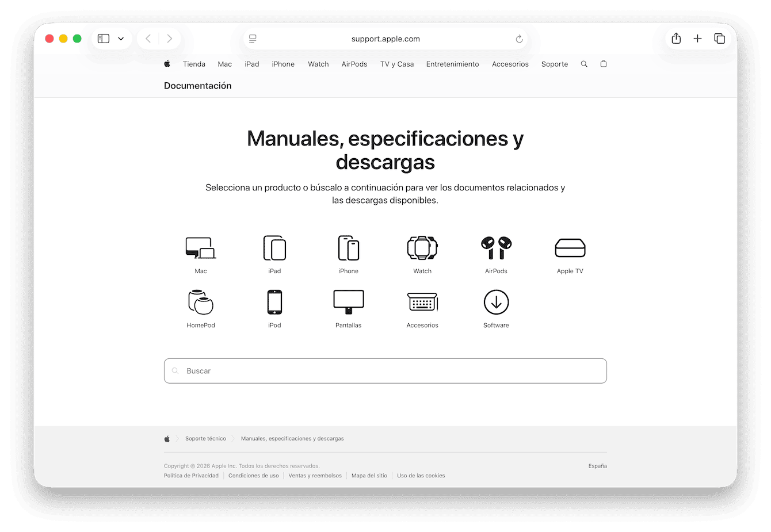Open the Apple TV product icon
Viewport: 771px width, 532px height.
570,248
